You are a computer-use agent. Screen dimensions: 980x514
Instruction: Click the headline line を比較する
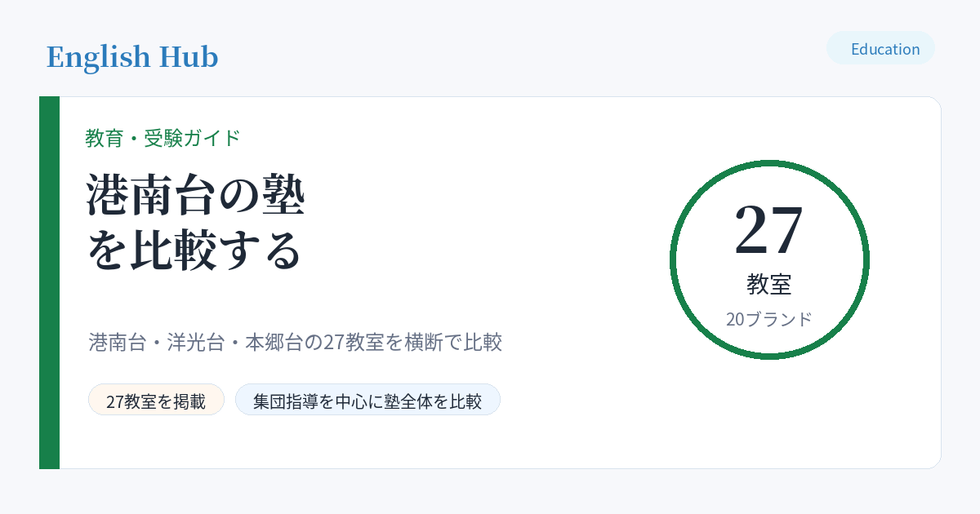point(194,251)
